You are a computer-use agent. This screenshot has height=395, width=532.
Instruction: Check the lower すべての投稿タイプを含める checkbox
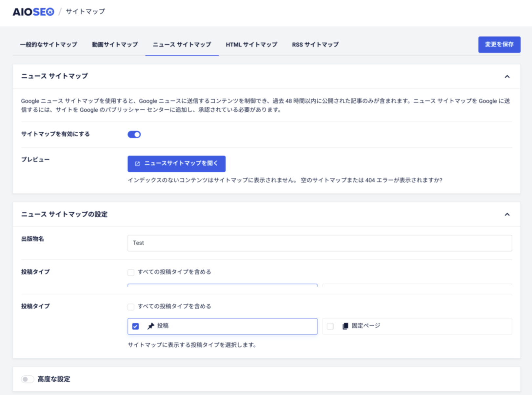point(131,307)
